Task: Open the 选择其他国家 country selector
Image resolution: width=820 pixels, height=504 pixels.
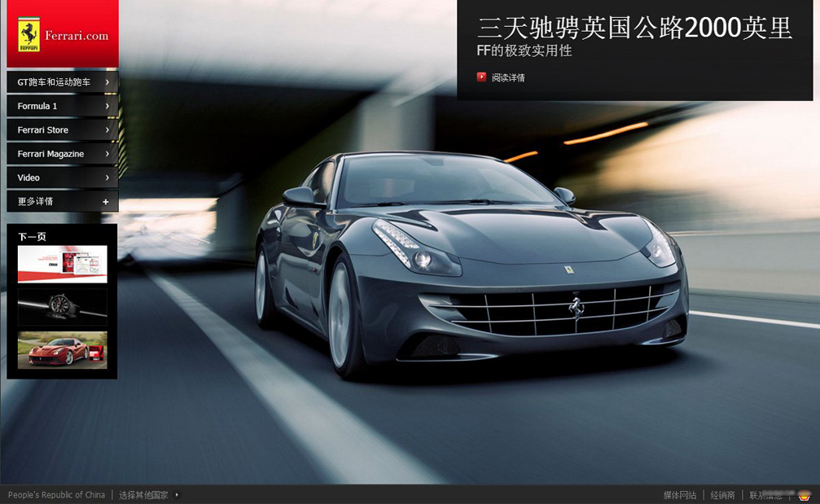Action: [143, 495]
